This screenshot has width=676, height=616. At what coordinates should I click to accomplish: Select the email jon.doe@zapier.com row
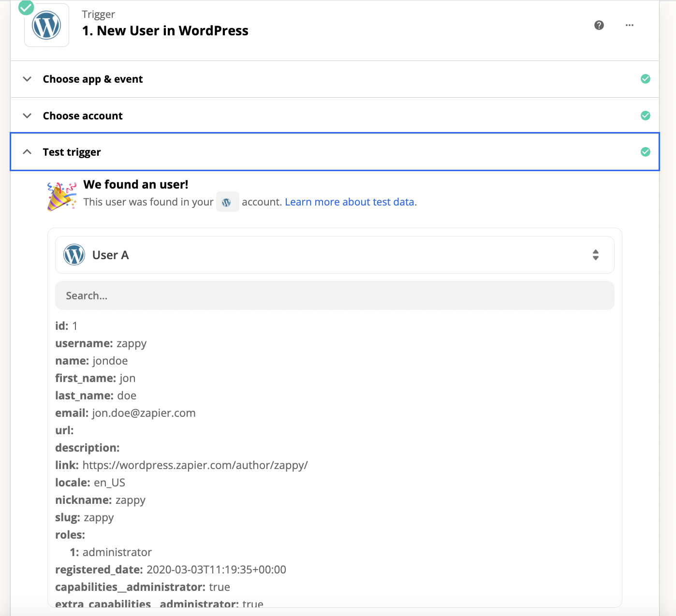tap(125, 413)
